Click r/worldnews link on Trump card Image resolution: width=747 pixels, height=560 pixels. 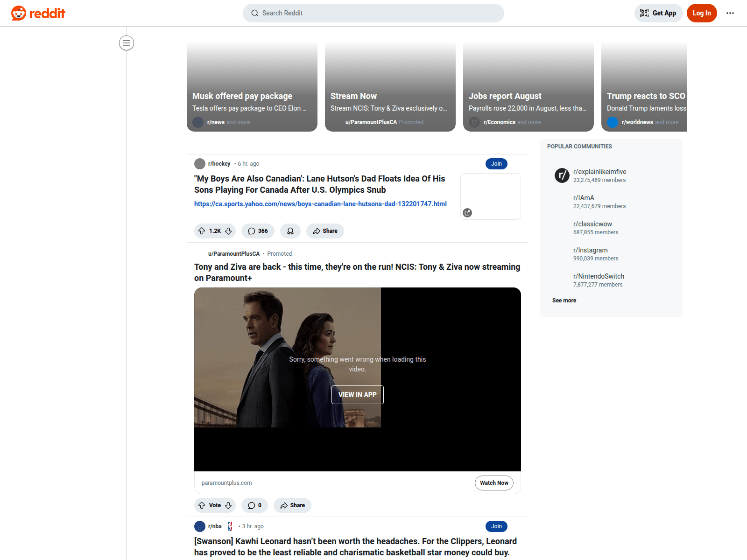[x=637, y=122]
